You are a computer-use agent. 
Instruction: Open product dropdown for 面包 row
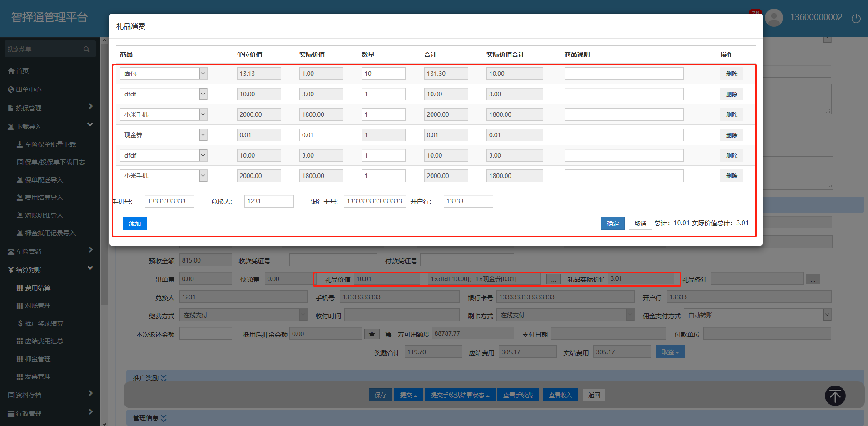[203, 74]
